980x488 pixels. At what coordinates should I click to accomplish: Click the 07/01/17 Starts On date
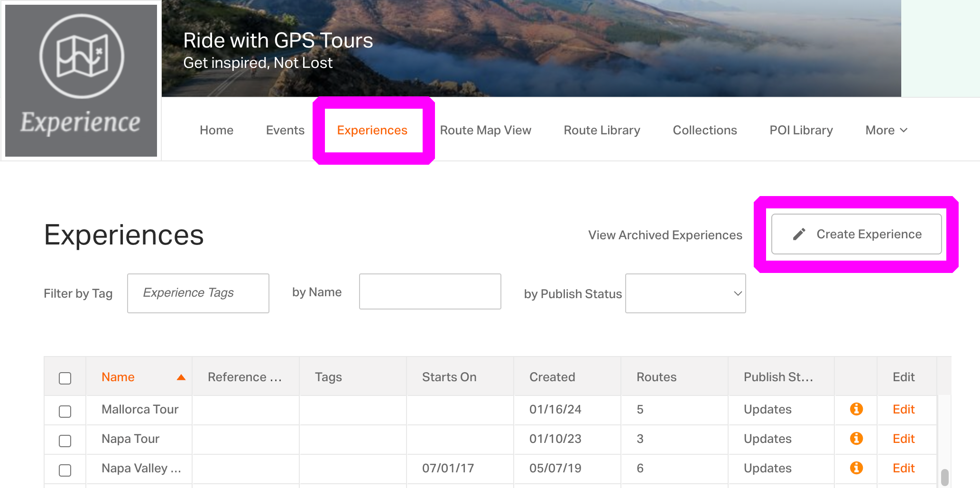pos(448,468)
